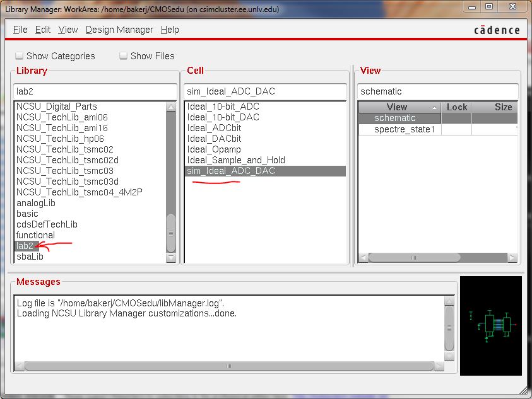Enable the Show Categories checkbox
Viewport: 532px width, 399px height.
pos(20,56)
